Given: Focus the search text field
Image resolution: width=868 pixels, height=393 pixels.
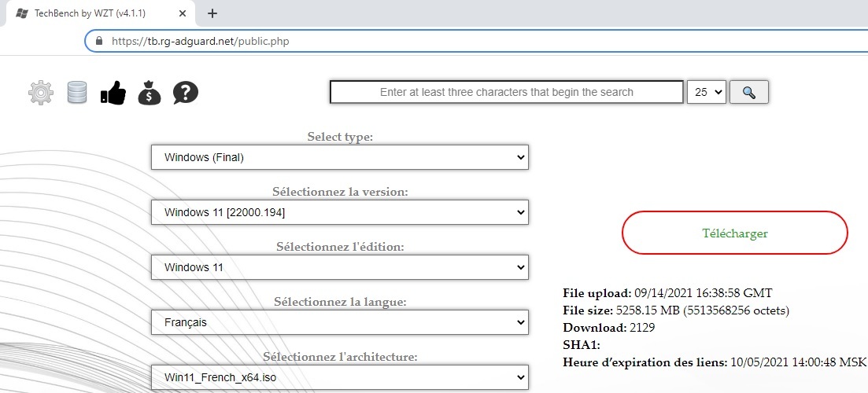Looking at the screenshot, I should pos(507,92).
